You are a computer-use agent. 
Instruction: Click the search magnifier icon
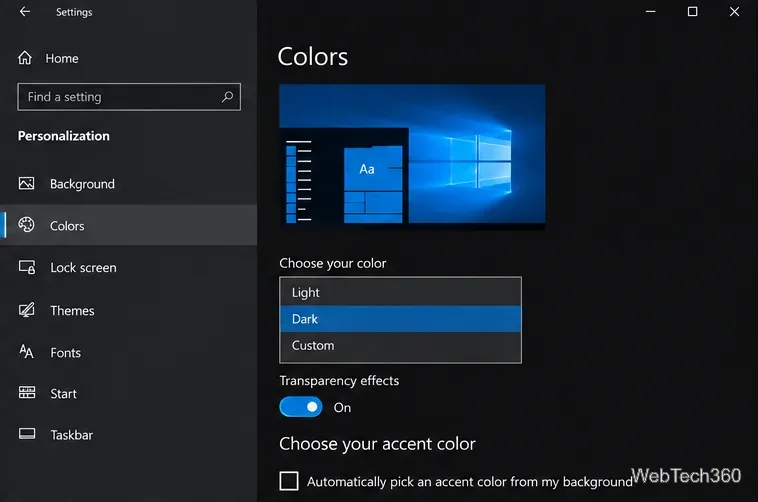point(227,97)
